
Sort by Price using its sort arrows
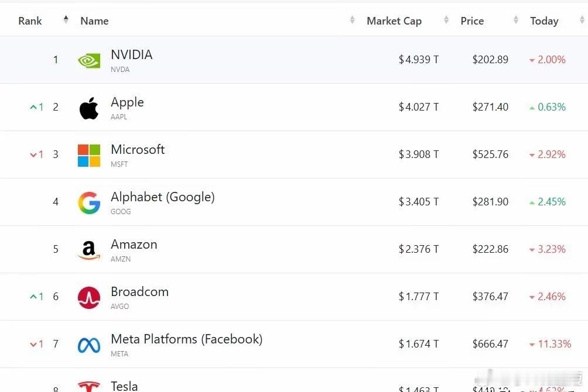point(516,20)
